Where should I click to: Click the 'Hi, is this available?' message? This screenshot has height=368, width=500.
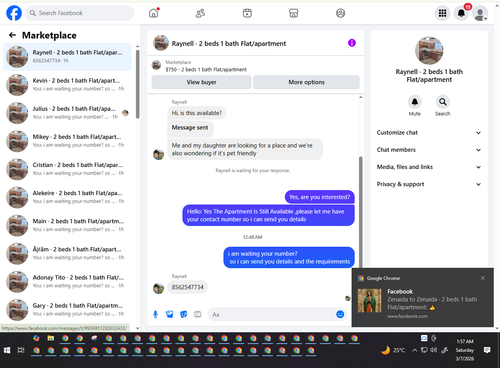click(197, 113)
